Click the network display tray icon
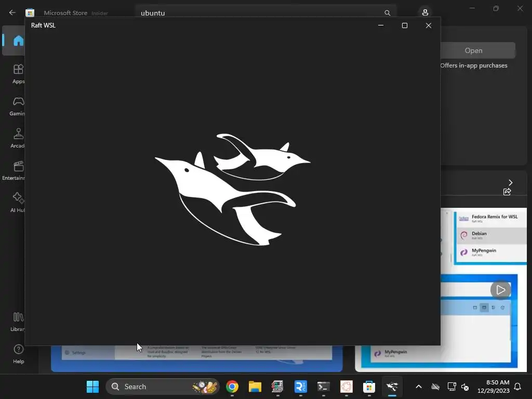The width and height of the screenshot is (532, 399). (x=451, y=387)
